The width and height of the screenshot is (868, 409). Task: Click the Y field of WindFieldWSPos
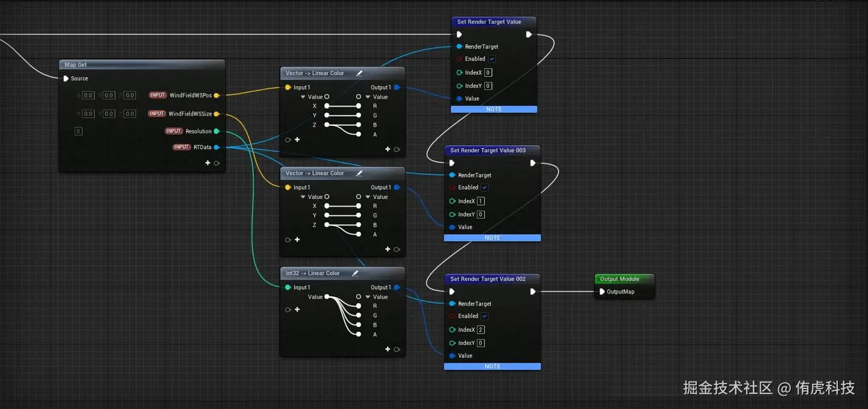point(109,95)
